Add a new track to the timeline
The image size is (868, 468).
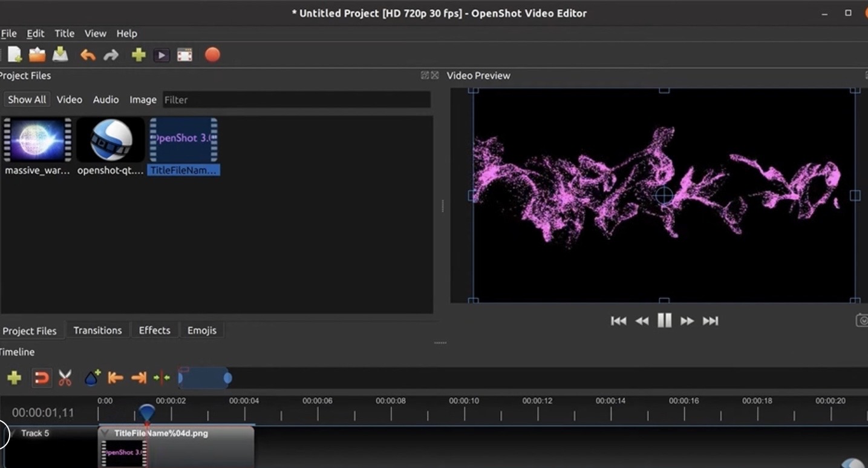[14, 378]
